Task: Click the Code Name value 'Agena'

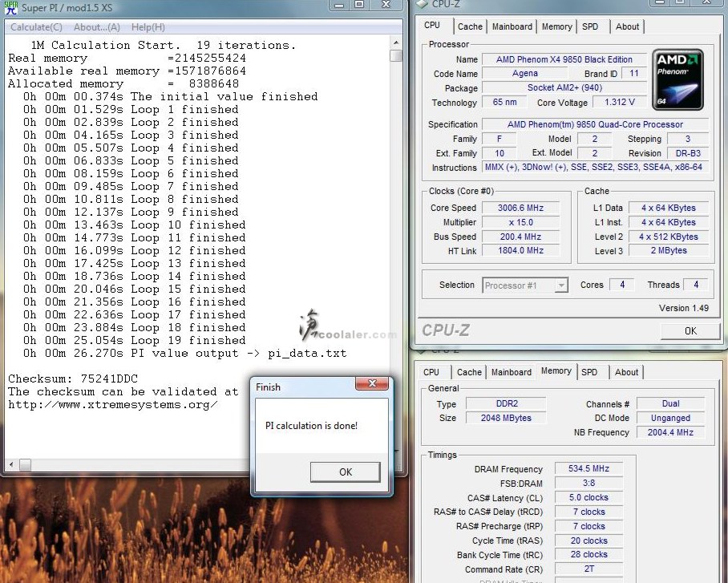Action: coord(524,74)
